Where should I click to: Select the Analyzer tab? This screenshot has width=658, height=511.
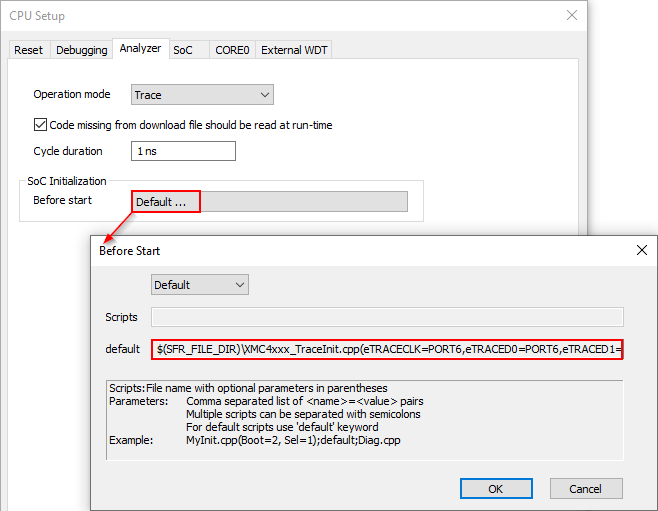[140, 49]
